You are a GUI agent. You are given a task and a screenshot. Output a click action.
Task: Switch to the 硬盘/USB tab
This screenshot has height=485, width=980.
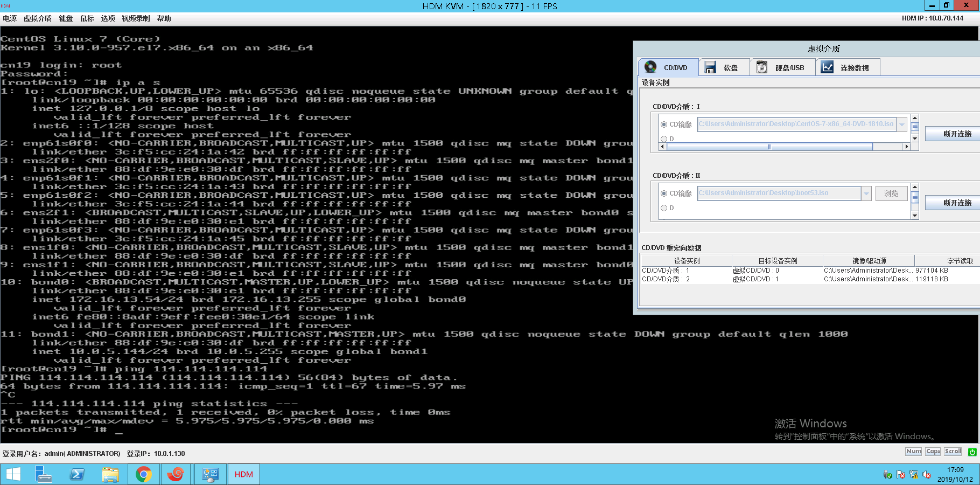[782, 67]
